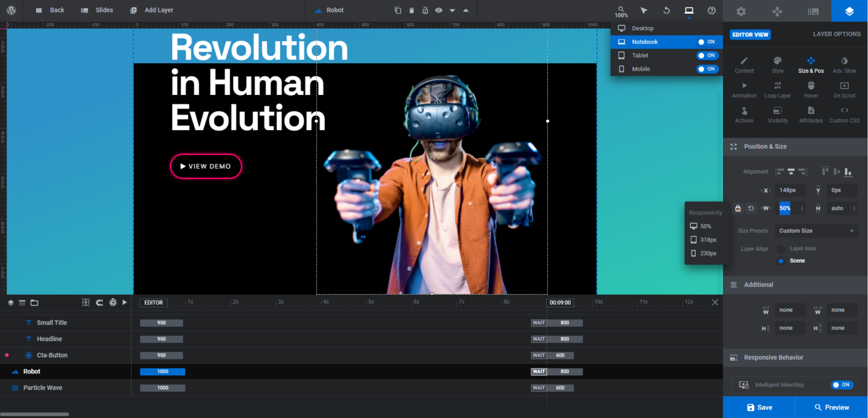The image size is (868, 418).
Task: Switch to the Layer Options tab
Action: [836, 34]
